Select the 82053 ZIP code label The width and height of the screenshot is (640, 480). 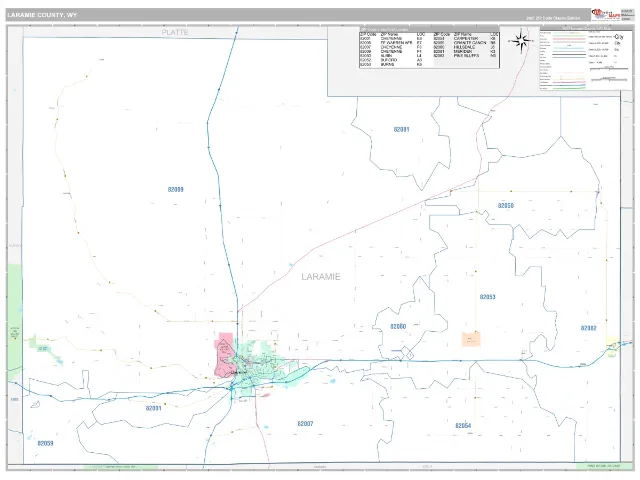click(487, 297)
